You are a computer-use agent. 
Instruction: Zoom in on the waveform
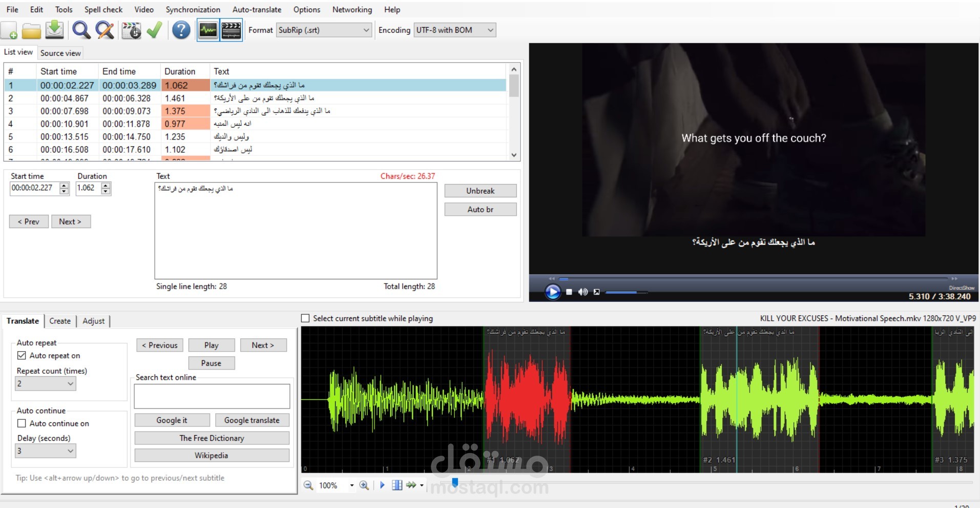coord(364,485)
